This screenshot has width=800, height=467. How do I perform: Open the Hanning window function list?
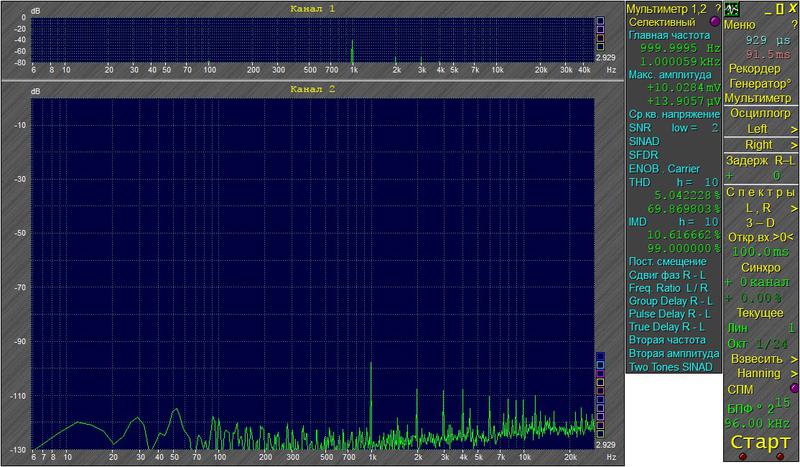pos(792,373)
